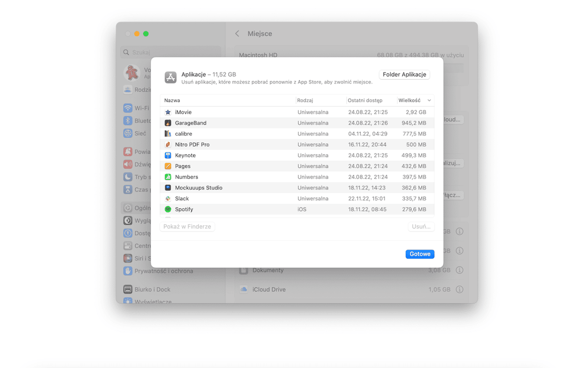Viewport: 588px width, 368px height.
Task: Choose the calibre books icon
Action: click(168, 134)
